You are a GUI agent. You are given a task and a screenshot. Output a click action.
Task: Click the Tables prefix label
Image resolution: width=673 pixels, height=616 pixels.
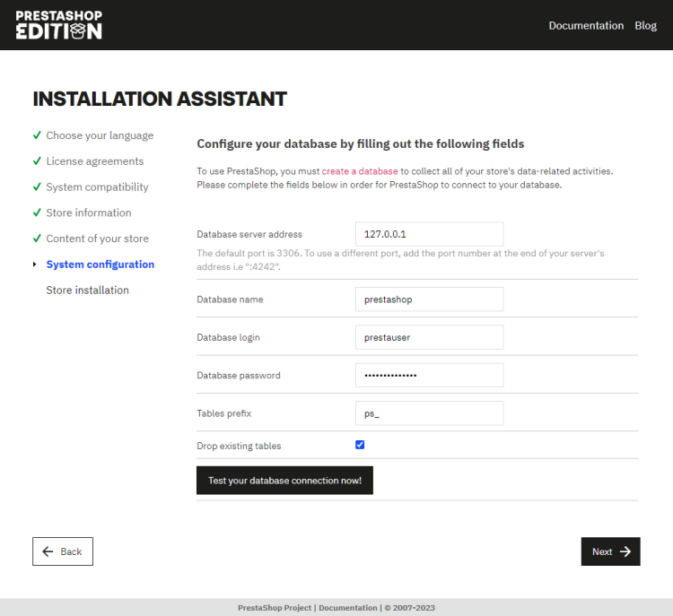coord(224,413)
